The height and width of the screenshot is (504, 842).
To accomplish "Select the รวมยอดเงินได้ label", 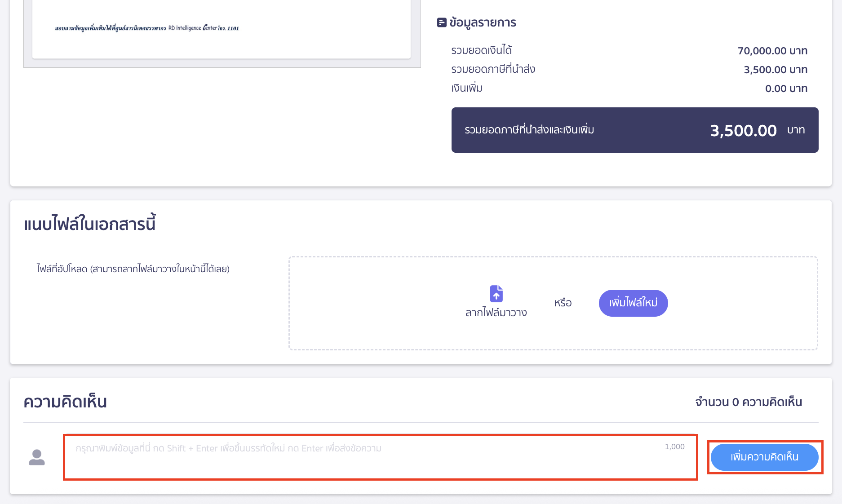I will [x=481, y=50].
